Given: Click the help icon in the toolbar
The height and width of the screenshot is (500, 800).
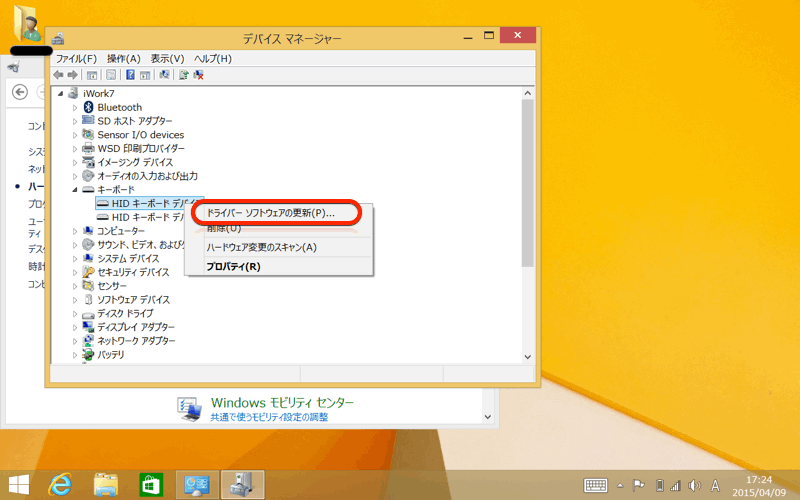Looking at the screenshot, I should tap(130, 75).
